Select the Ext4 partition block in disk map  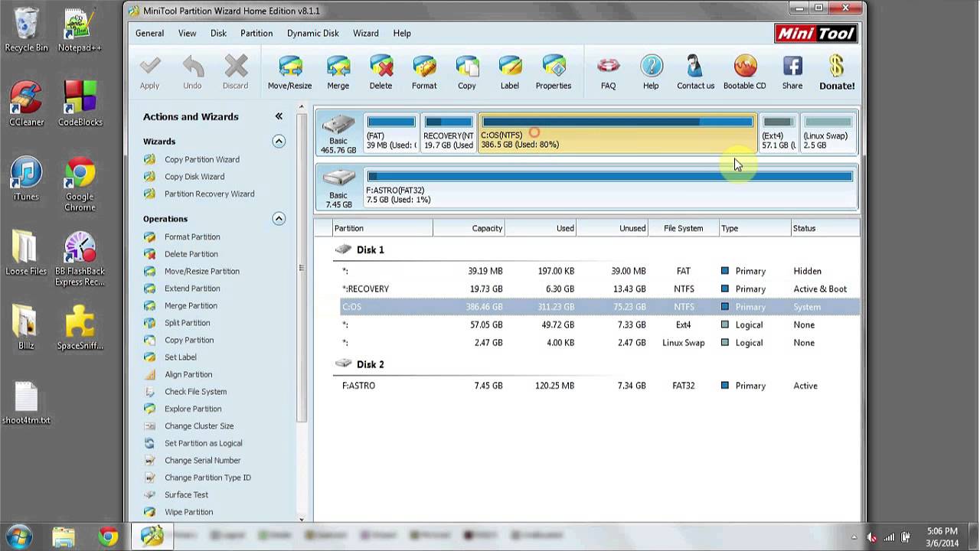point(778,133)
